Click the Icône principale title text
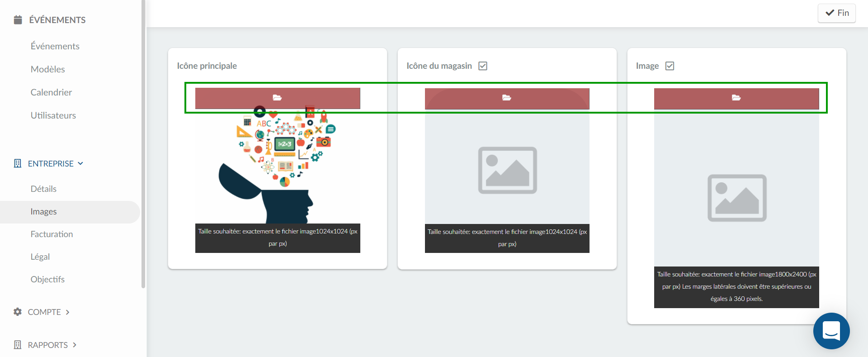The height and width of the screenshot is (357, 868). 207,66
